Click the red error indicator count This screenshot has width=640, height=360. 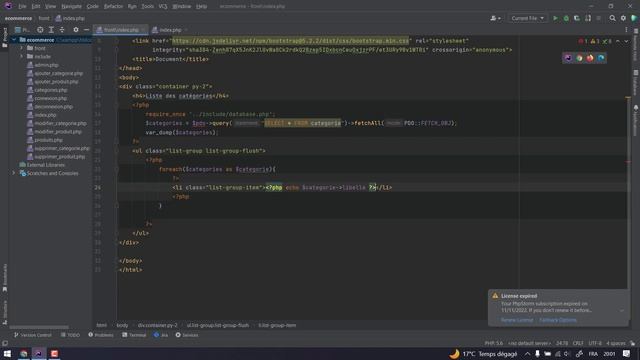click(583, 41)
